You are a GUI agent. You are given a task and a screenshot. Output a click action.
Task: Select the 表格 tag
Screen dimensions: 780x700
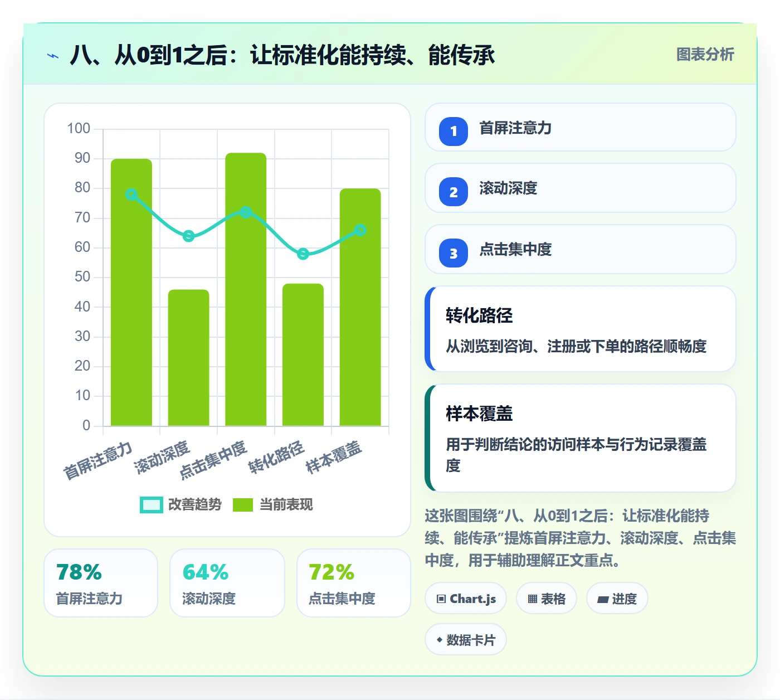coord(547,599)
